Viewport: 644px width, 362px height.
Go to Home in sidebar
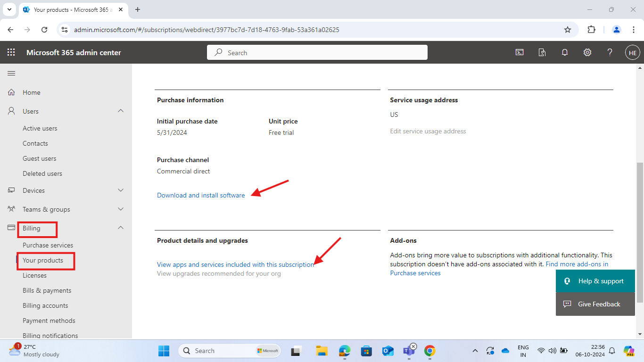[32, 92]
